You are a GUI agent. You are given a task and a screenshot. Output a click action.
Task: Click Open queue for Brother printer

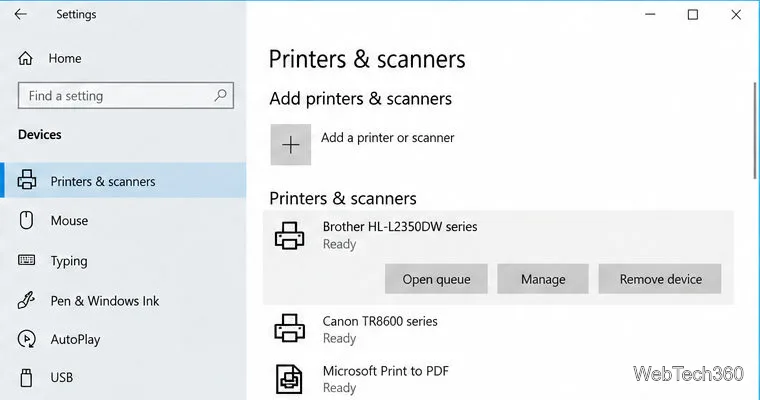(x=436, y=279)
